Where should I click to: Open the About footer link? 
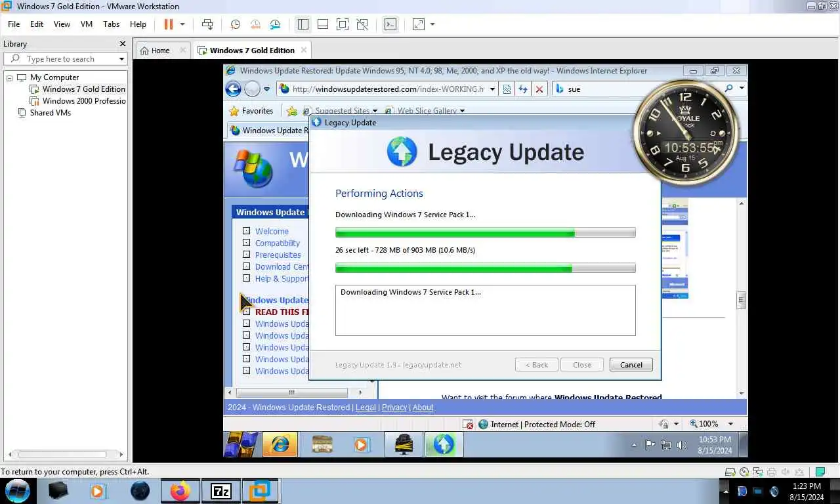[x=423, y=408]
